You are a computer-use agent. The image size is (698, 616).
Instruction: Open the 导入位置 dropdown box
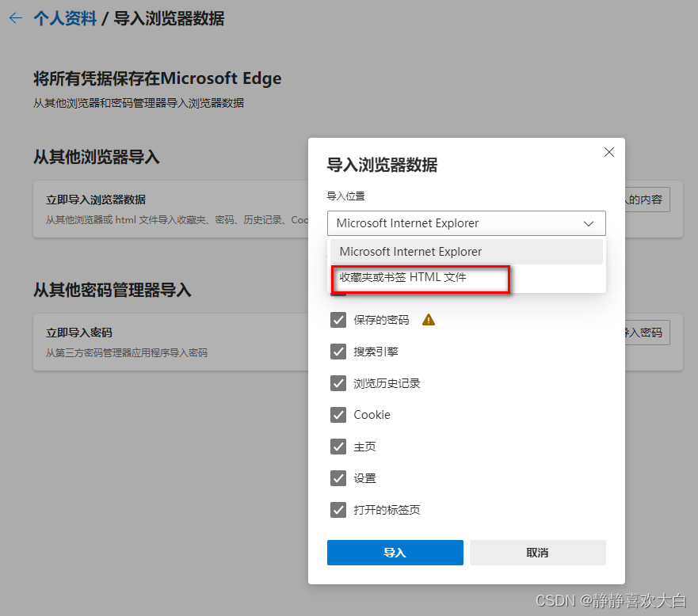pos(466,223)
